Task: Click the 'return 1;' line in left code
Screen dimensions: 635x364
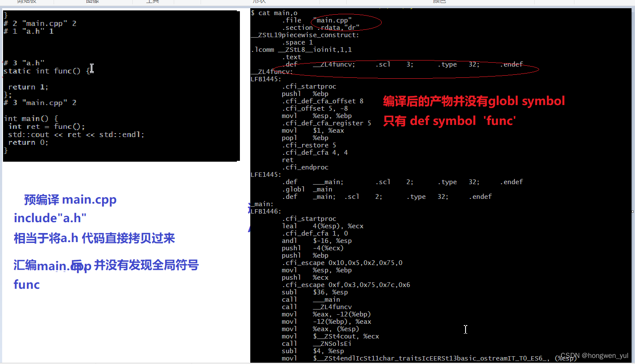Action: [x=28, y=87]
